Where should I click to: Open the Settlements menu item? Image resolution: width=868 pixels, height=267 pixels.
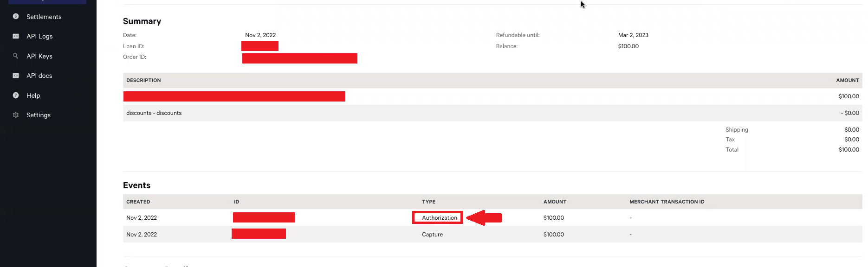pyautogui.click(x=44, y=17)
